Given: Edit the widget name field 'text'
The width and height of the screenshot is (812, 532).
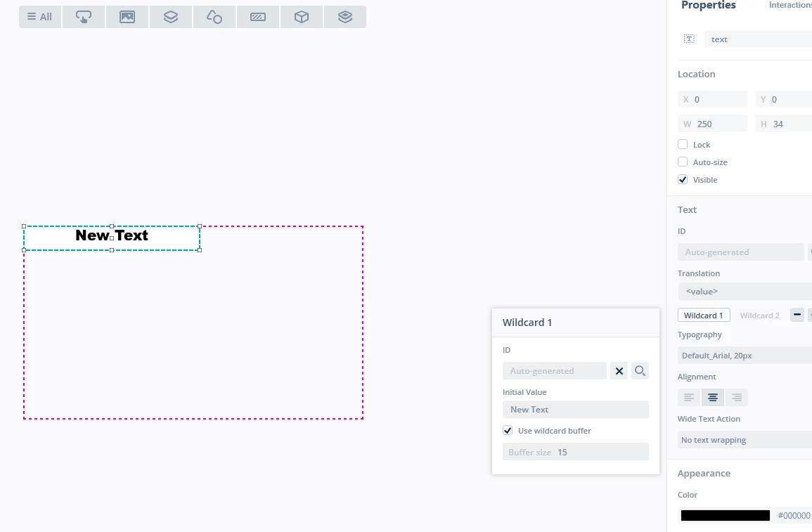Looking at the screenshot, I should point(758,39).
